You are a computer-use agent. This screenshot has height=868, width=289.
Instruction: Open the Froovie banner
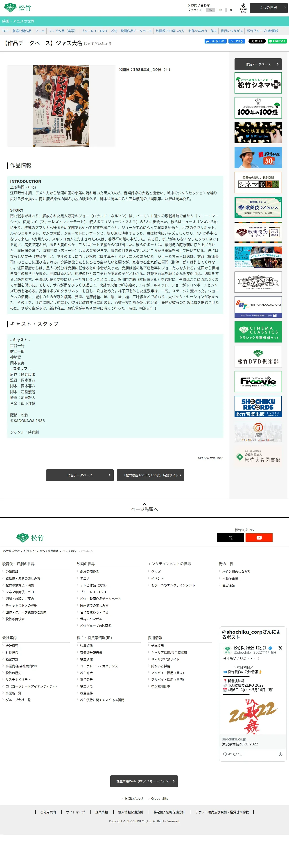[x=258, y=382]
